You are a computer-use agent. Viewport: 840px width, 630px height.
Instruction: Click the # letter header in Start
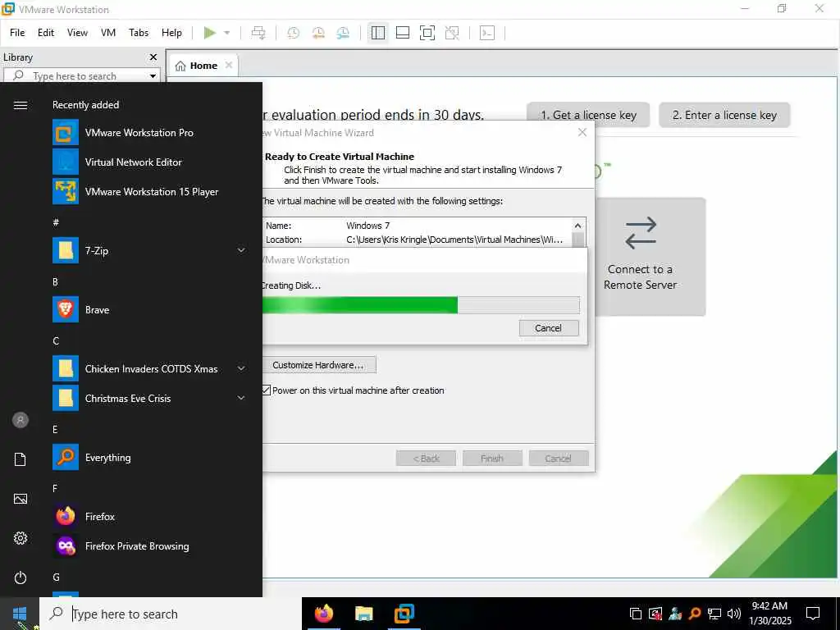tap(56, 221)
